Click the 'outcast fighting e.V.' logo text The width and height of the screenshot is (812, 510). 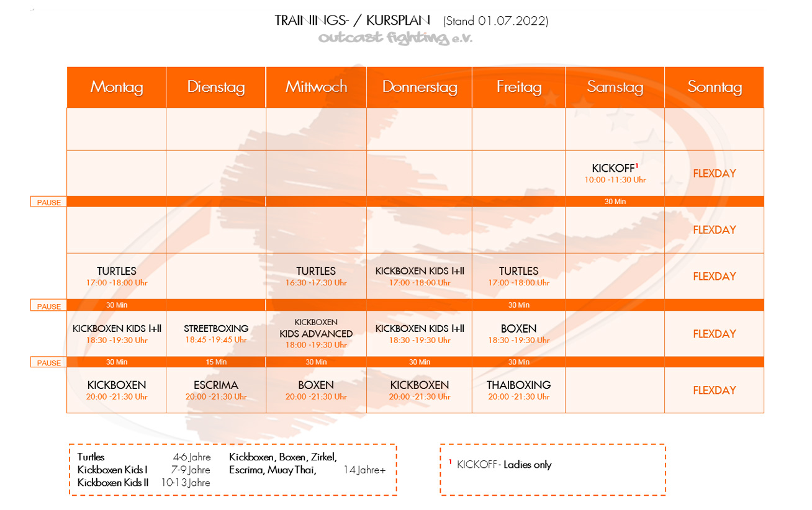395,38
